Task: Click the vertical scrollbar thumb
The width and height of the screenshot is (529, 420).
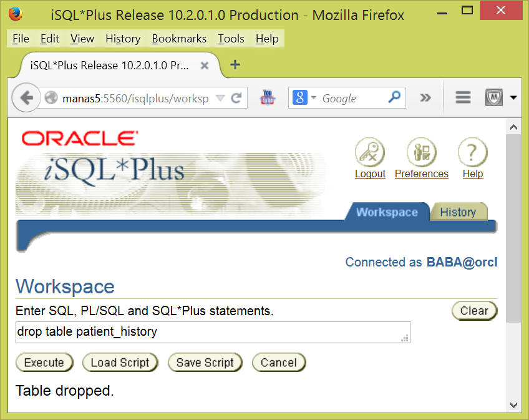Action: tap(513, 228)
